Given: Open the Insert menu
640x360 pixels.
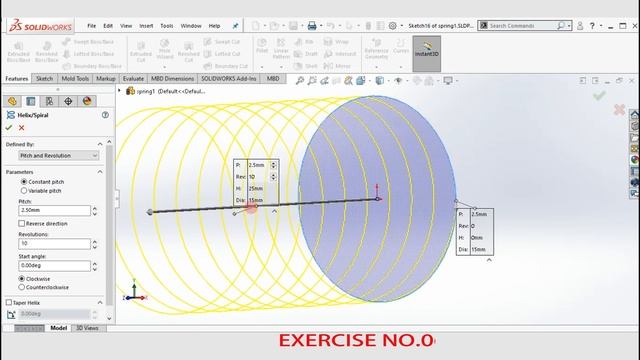Looking at the screenshot, I should (x=146, y=26).
